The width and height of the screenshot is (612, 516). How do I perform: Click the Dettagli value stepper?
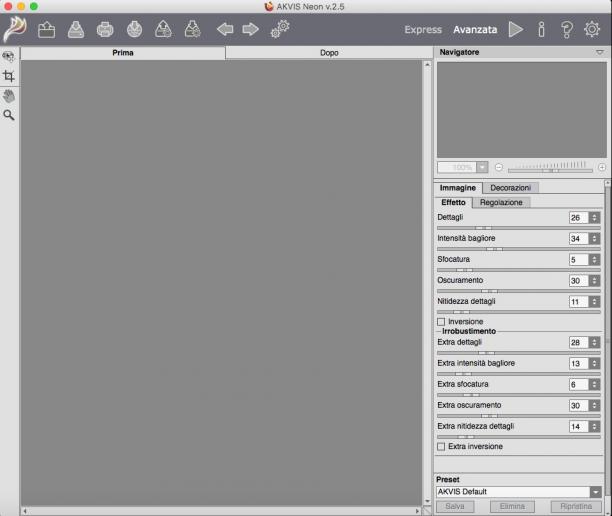pos(594,218)
